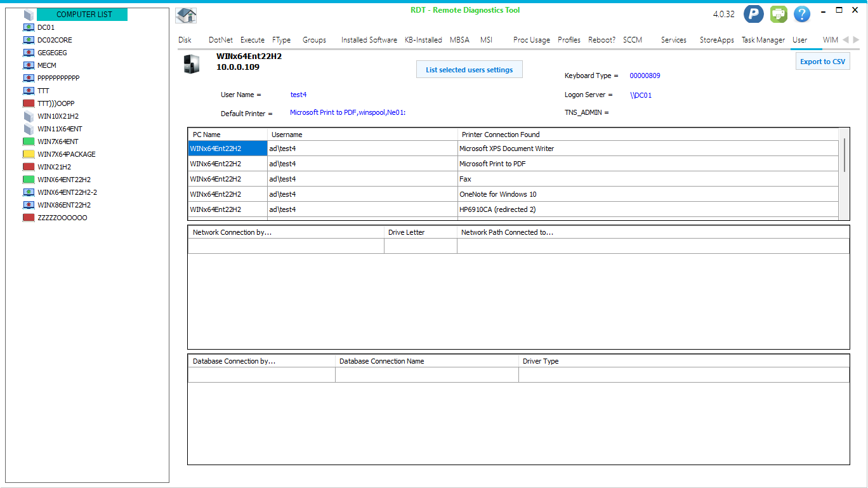868x488 pixels.
Task: Open the Profiles tab
Action: [x=569, y=40]
